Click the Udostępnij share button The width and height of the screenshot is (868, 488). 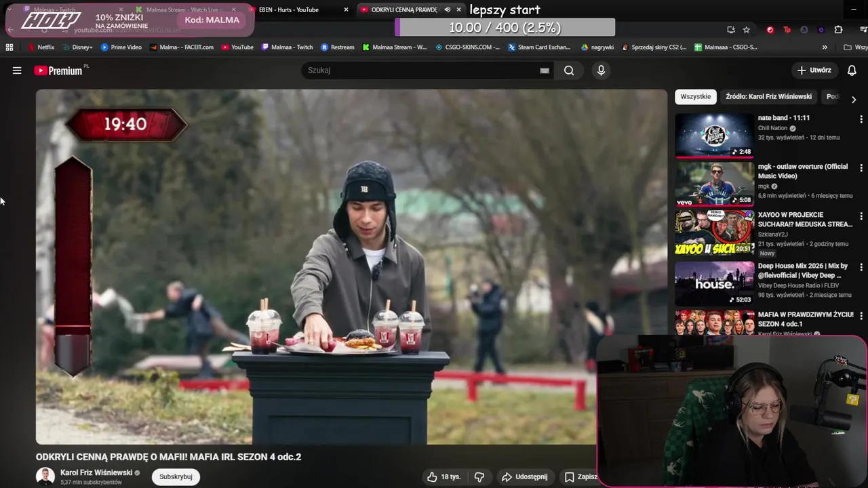pos(524,477)
